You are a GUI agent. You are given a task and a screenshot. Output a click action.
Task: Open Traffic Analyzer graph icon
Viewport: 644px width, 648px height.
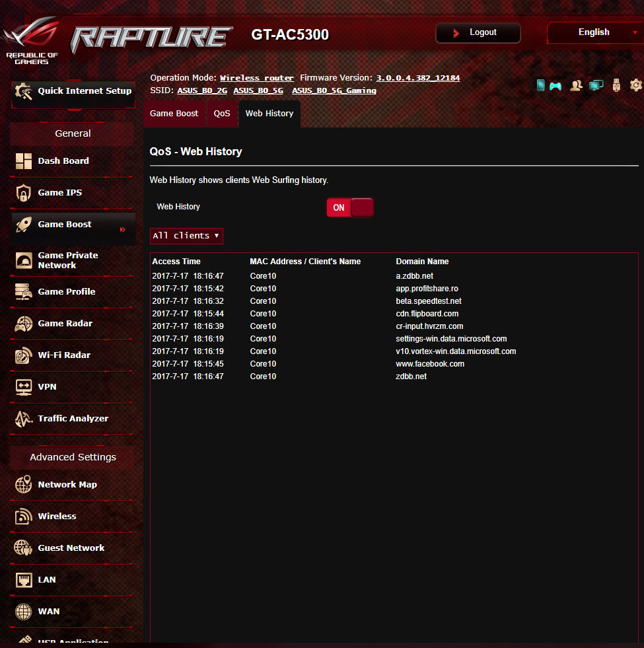[24, 419]
